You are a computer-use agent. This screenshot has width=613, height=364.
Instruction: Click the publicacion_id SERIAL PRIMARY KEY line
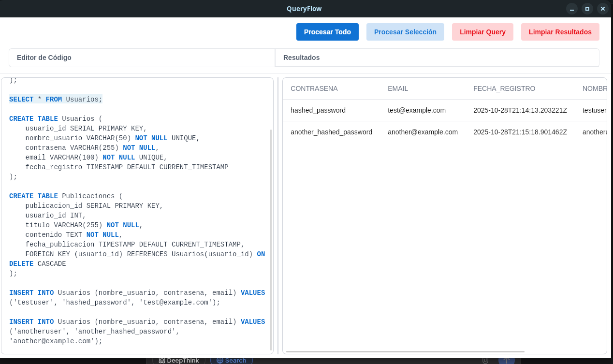point(94,205)
